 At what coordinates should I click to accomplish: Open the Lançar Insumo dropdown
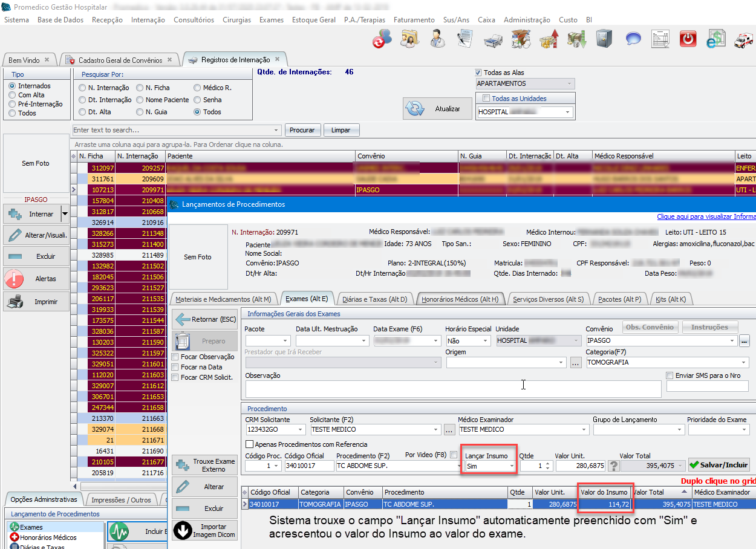pos(512,466)
